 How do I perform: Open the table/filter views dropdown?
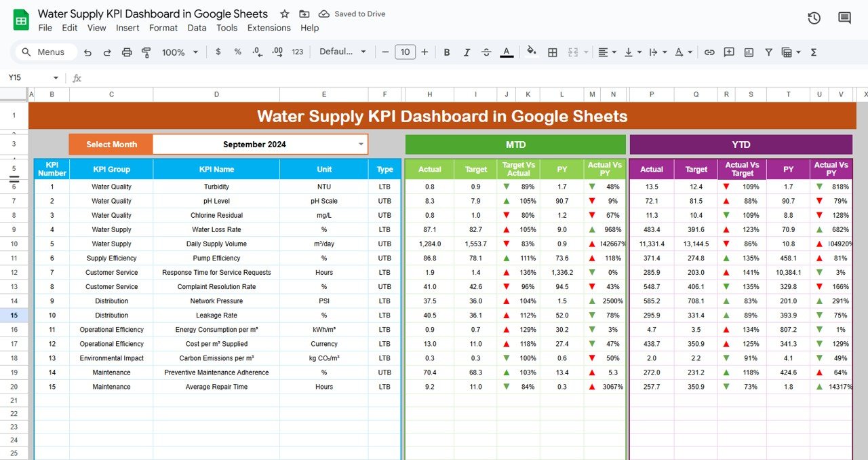(x=791, y=52)
